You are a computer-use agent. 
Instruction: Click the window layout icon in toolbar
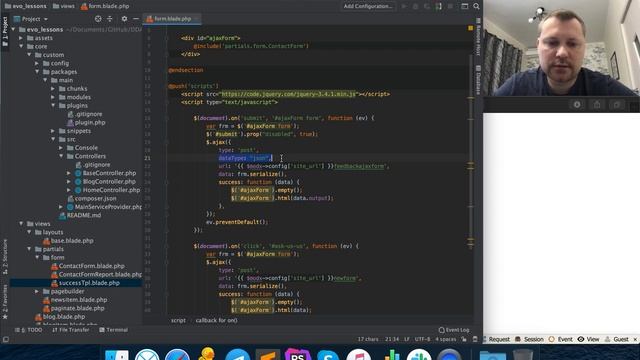tap(464, 6)
